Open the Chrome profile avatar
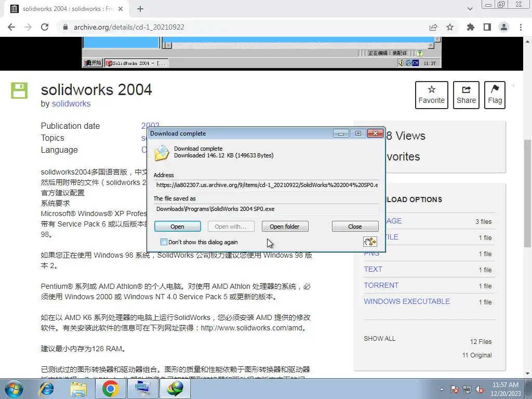 [x=504, y=27]
